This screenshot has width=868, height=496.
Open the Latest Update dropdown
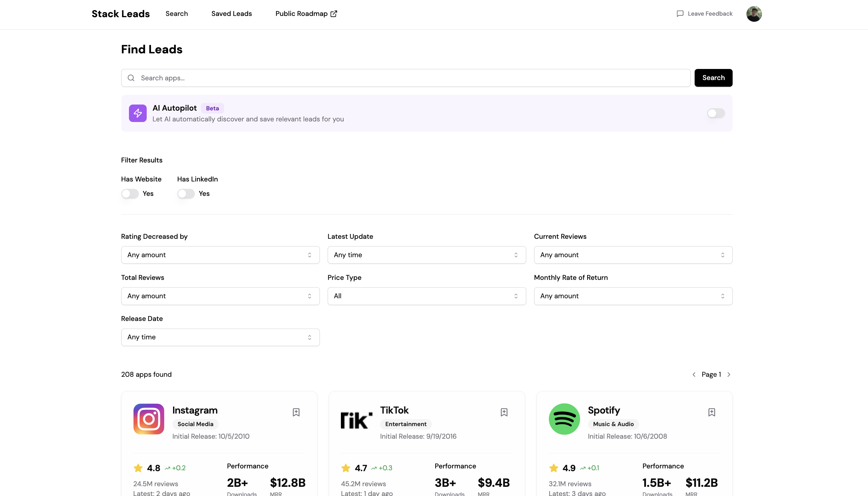point(427,255)
